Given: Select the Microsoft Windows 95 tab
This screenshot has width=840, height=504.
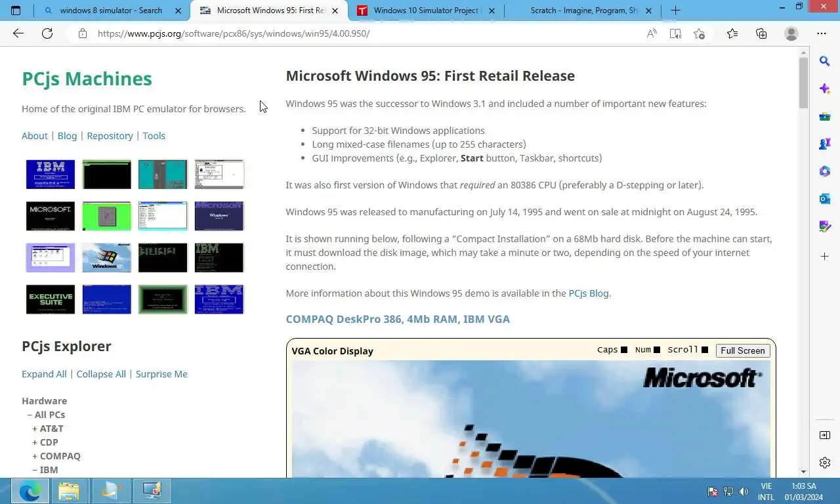Looking at the screenshot, I should [269, 10].
